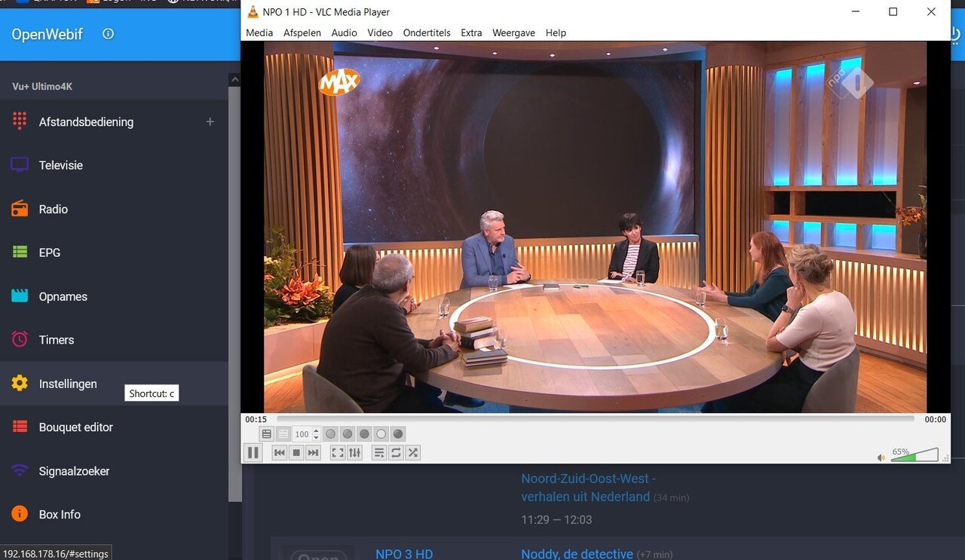Expand Afstandsbediening with the plus control

pos(210,121)
